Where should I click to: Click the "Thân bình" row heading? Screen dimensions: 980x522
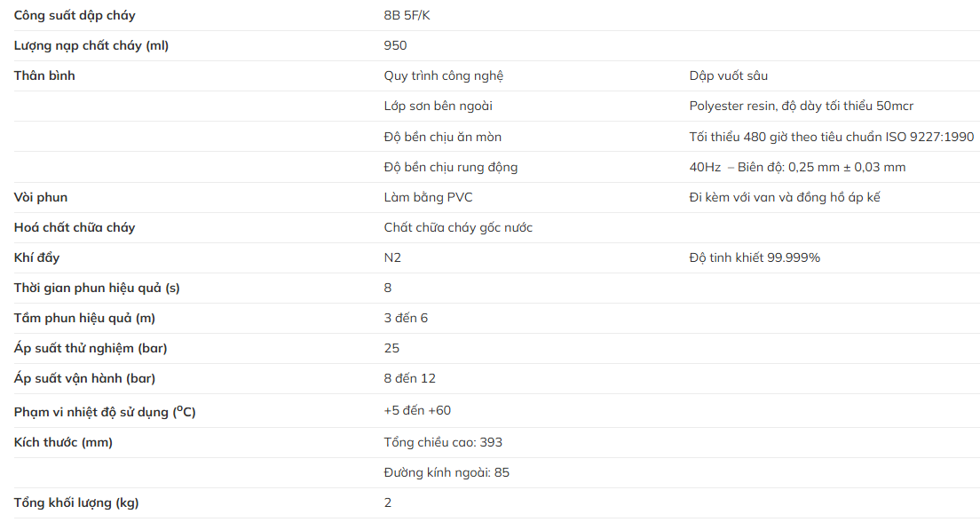pyautogui.click(x=44, y=76)
